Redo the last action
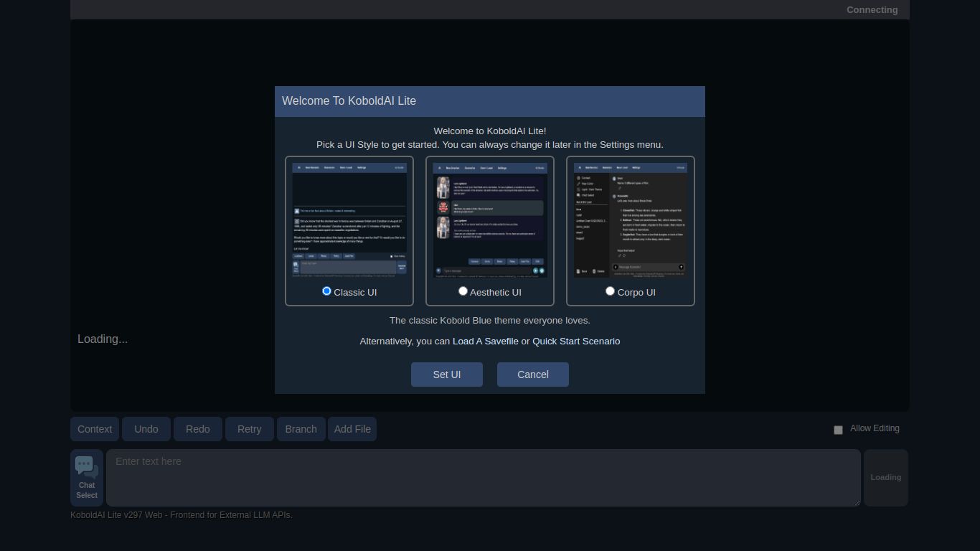Screen dimensions: 980x551 tap(197, 428)
